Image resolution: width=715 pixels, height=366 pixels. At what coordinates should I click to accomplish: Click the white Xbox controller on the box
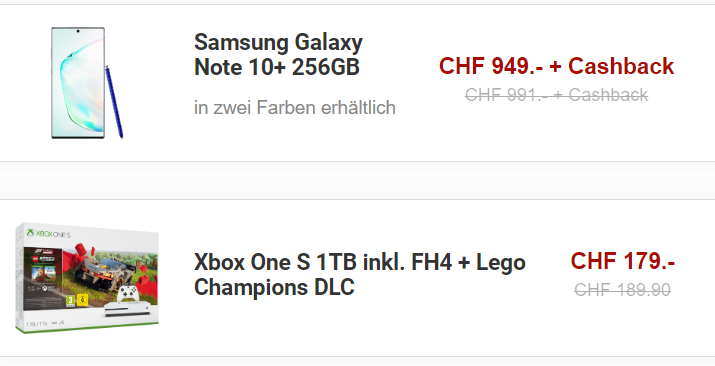[127, 294]
